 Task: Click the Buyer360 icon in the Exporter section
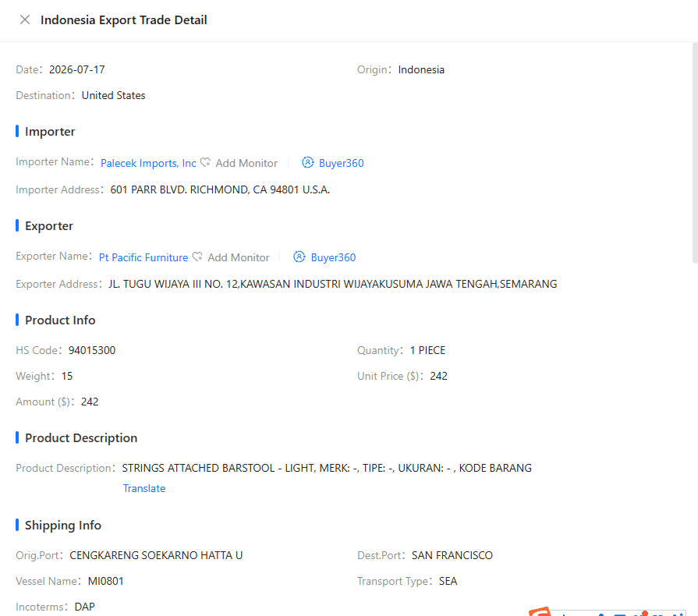(x=299, y=257)
